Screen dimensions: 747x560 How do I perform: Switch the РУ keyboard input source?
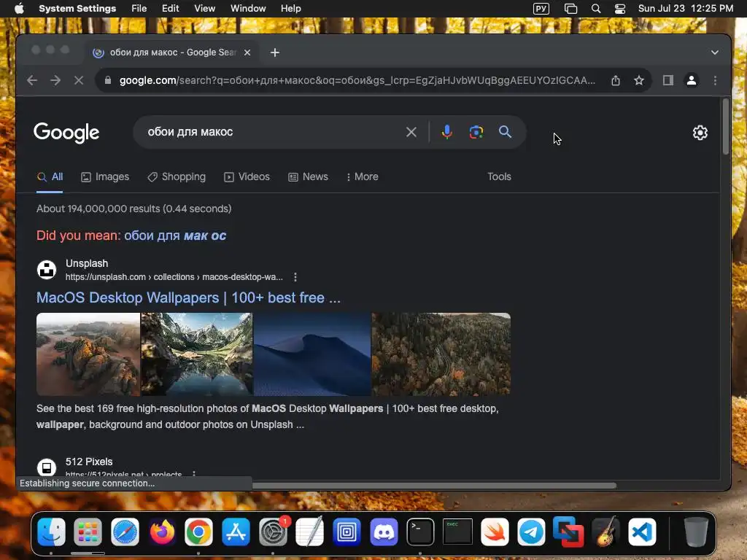[541, 9]
